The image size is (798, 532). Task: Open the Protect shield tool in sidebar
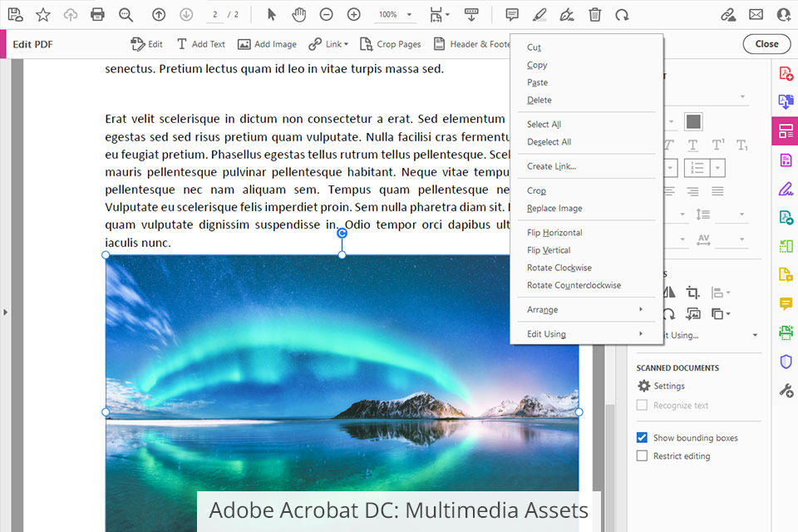click(786, 362)
